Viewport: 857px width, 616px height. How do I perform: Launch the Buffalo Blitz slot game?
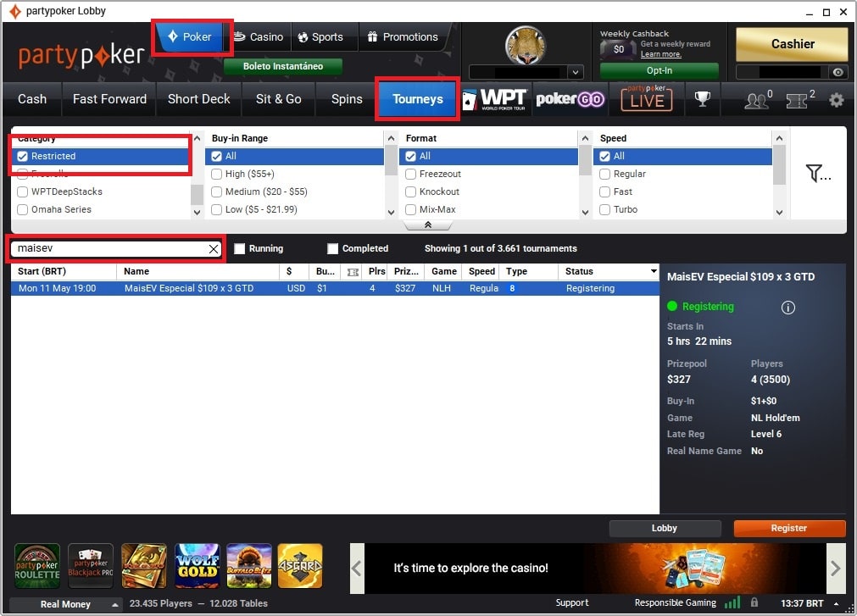pyautogui.click(x=249, y=566)
